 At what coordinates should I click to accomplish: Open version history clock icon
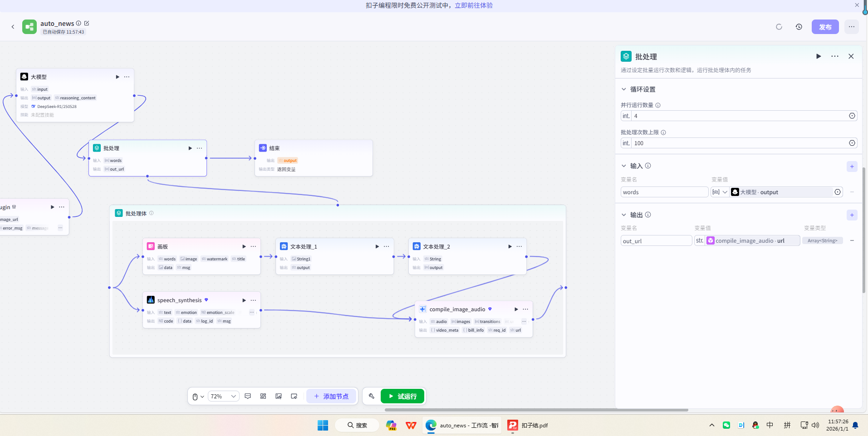tap(799, 27)
